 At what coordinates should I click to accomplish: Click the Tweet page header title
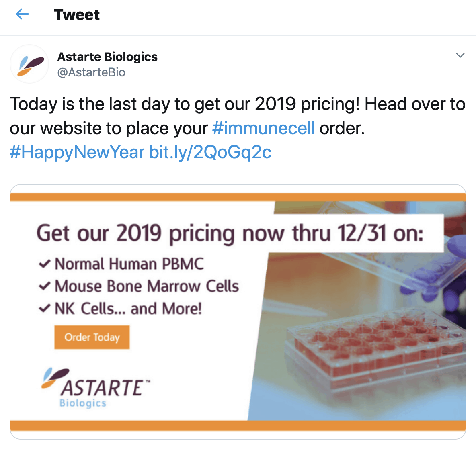click(77, 15)
